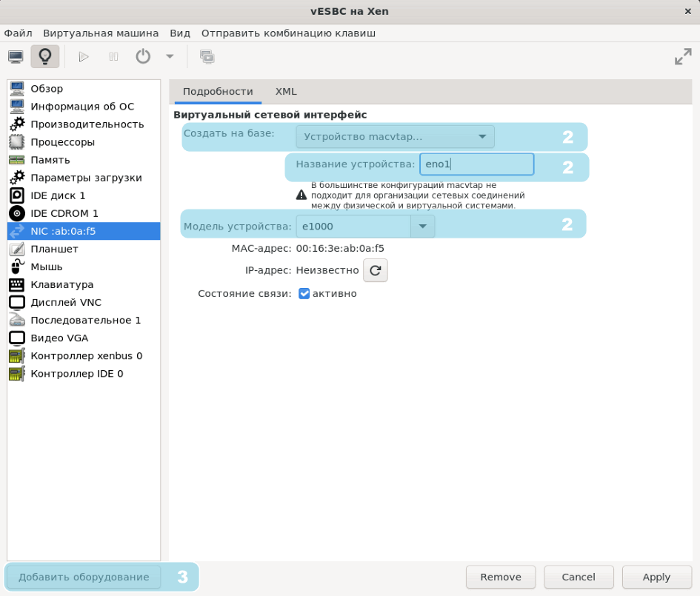The height and width of the screenshot is (596, 700).
Task: Select Обзор in the hardware list
Action: [84, 88]
